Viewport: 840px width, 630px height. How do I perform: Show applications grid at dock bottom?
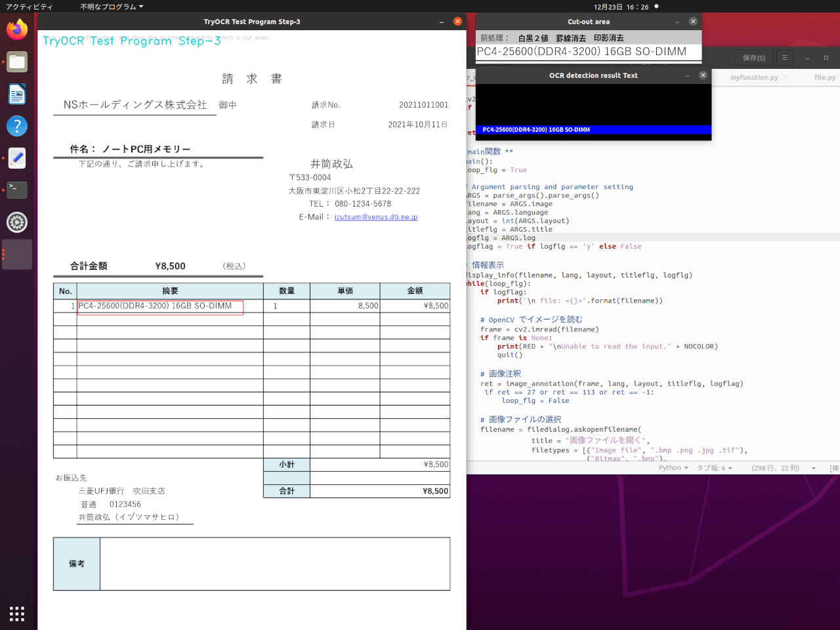pos(17,614)
